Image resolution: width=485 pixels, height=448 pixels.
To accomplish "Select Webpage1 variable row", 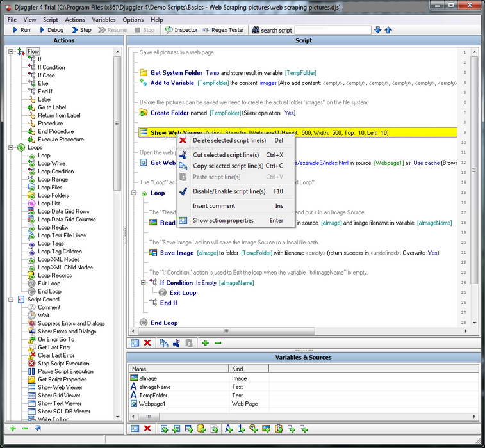I will click(x=304, y=404).
